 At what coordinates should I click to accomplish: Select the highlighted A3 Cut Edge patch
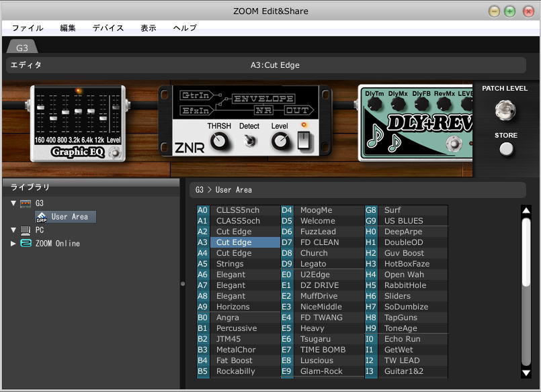click(238, 242)
